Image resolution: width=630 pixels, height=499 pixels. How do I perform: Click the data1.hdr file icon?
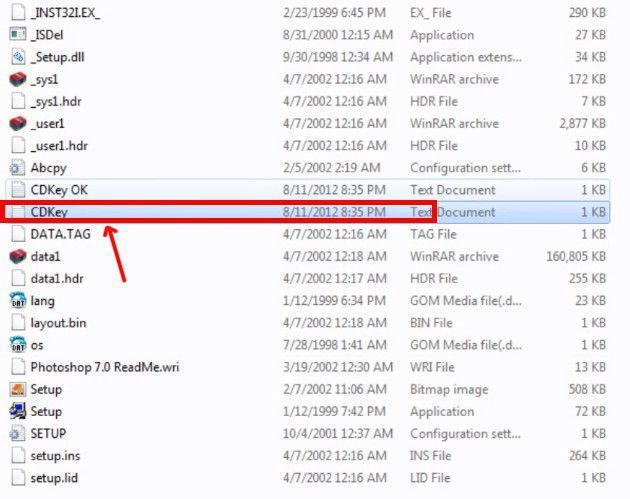click(18, 278)
